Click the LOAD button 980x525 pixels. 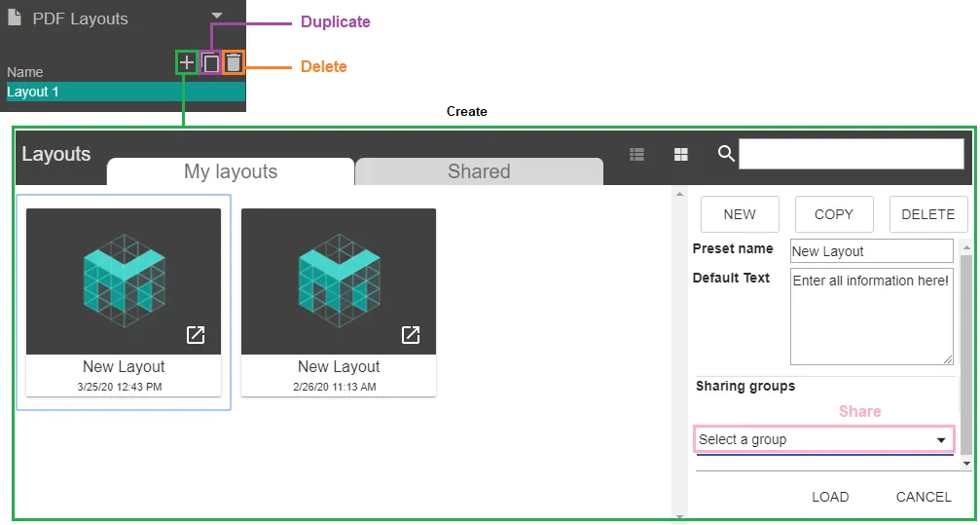click(x=830, y=497)
